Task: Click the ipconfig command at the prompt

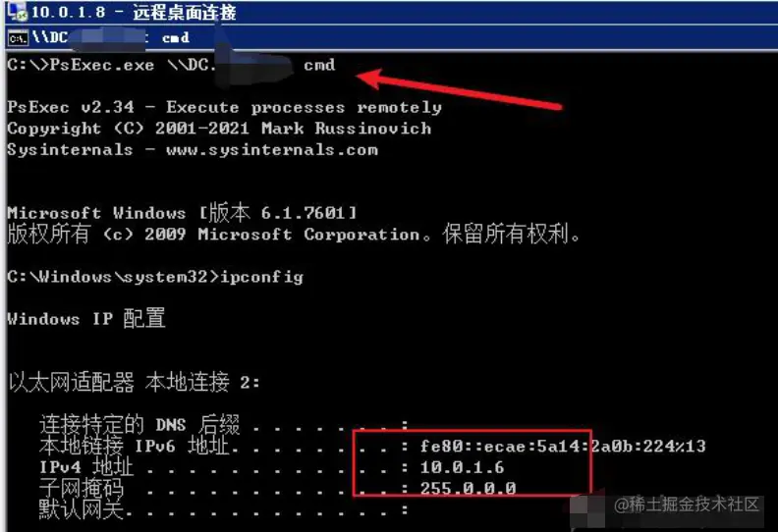Action: (261, 277)
